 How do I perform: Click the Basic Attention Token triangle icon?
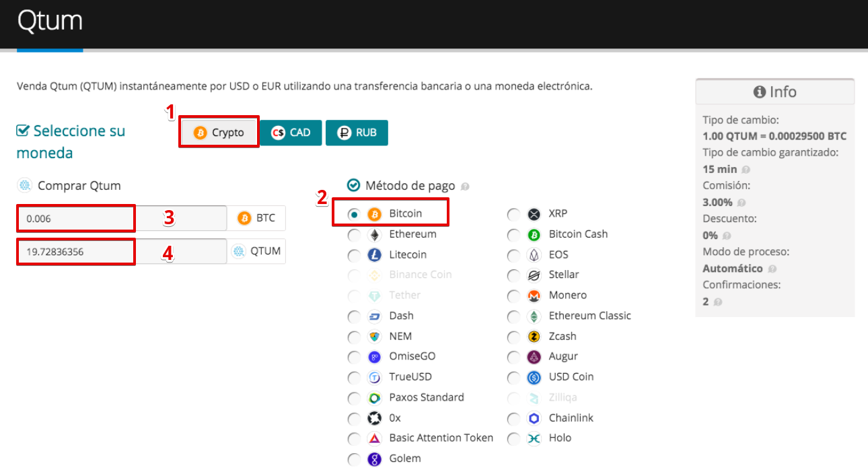[x=375, y=439]
